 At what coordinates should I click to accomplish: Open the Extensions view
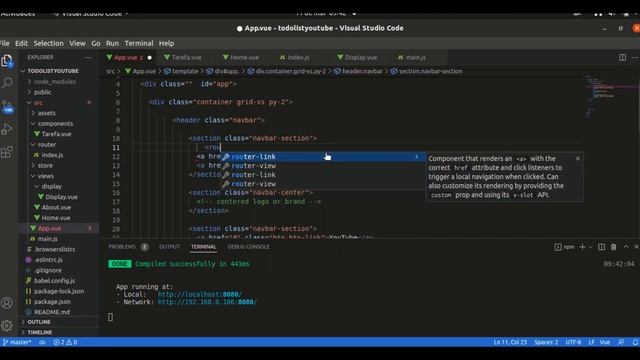(x=7, y=152)
